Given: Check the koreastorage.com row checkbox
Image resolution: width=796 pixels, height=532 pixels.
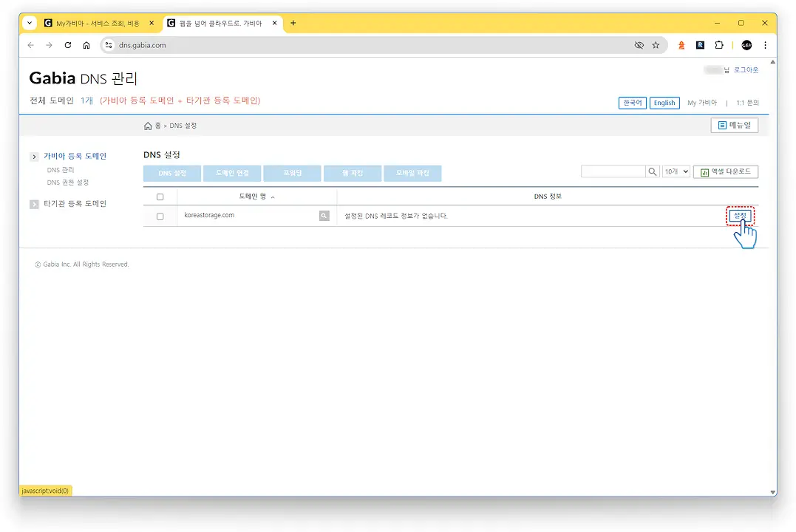Looking at the screenshot, I should (x=160, y=216).
